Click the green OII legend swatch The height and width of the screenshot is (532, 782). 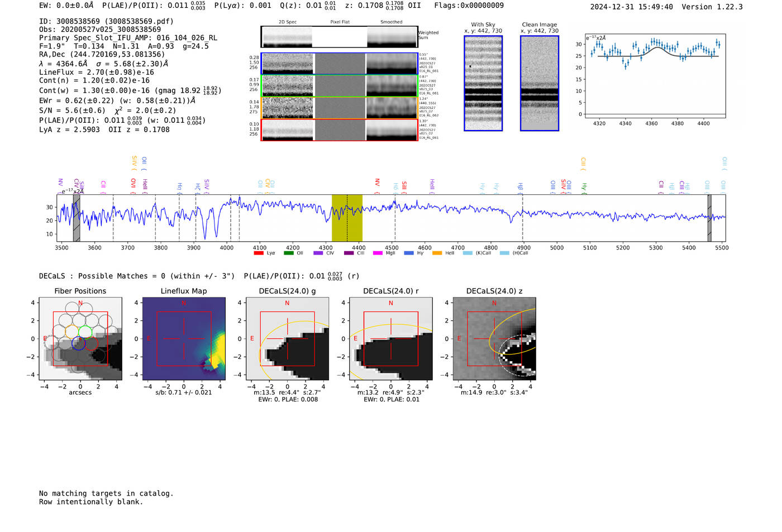289,253
